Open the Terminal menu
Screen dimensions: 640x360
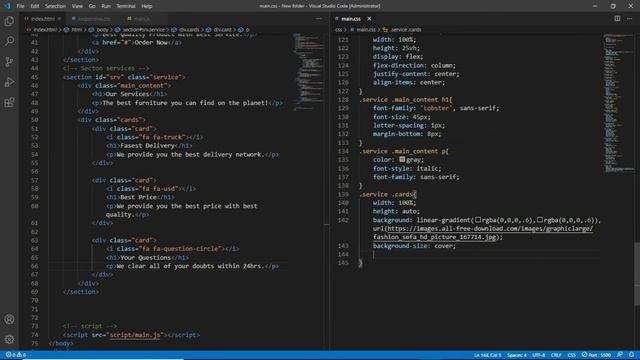pos(126,6)
